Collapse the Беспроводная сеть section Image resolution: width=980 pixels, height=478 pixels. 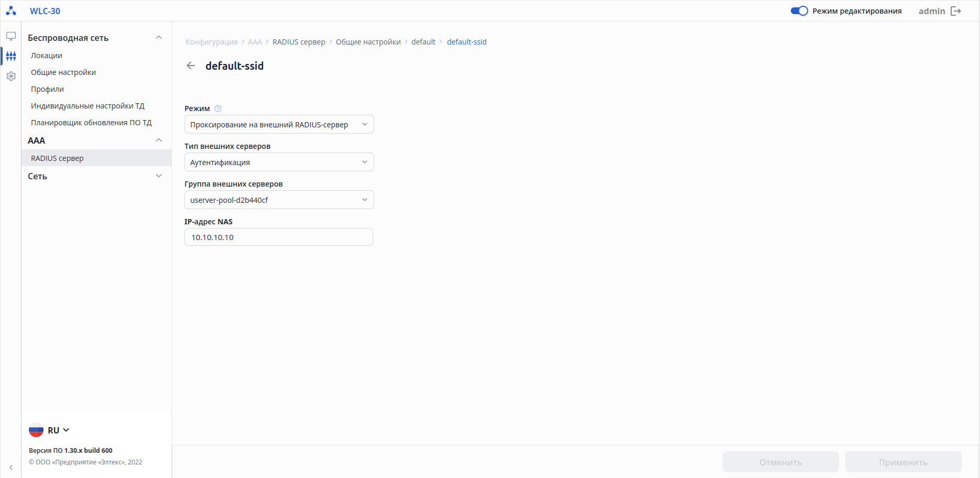pyautogui.click(x=159, y=38)
